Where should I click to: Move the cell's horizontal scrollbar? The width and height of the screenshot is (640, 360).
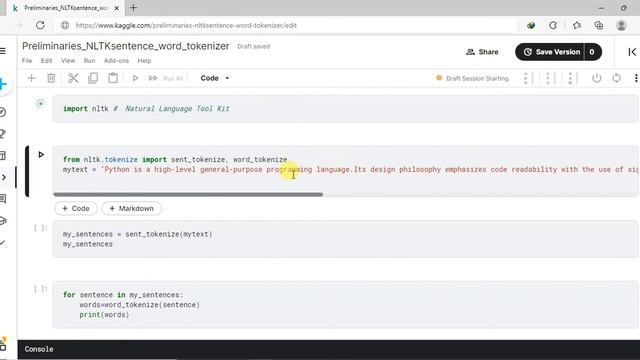pyautogui.click(x=188, y=194)
